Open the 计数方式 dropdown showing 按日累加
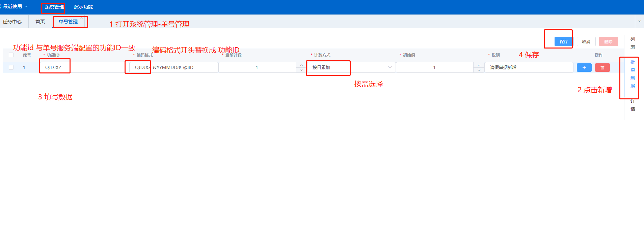 coord(351,67)
